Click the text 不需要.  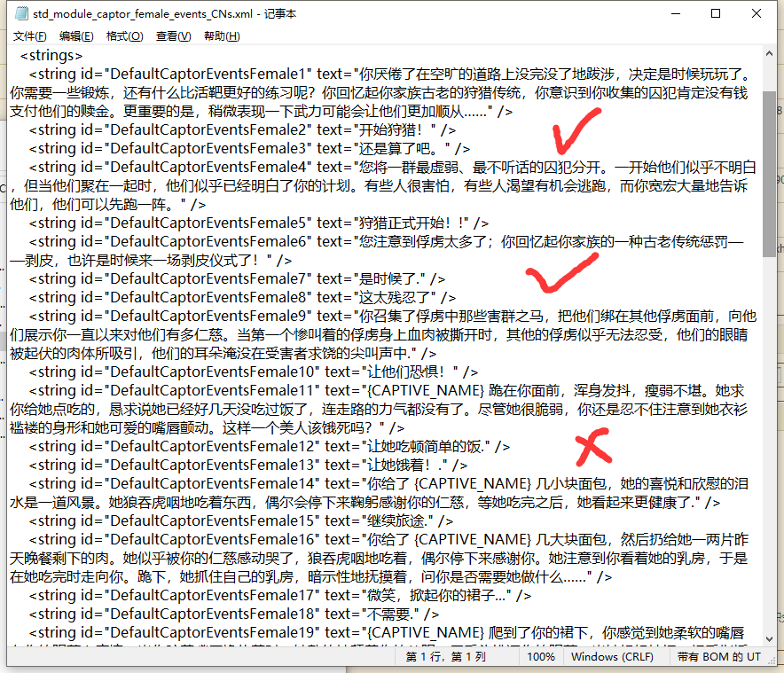pyautogui.click(x=388, y=614)
